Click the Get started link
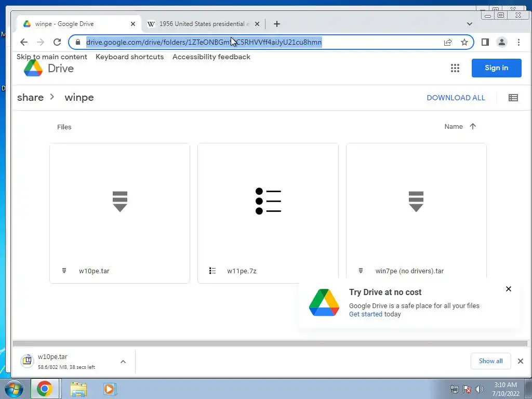This screenshot has height=399, width=532. click(365, 314)
